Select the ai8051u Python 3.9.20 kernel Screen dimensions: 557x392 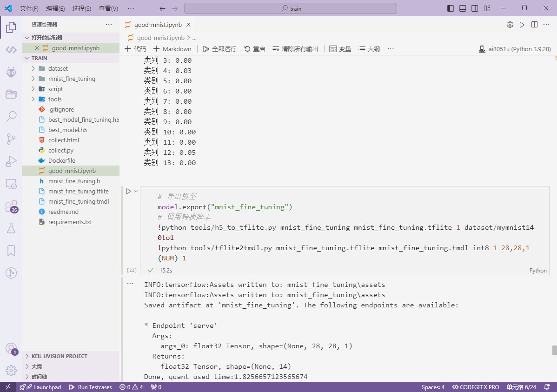pyautogui.click(x=515, y=49)
